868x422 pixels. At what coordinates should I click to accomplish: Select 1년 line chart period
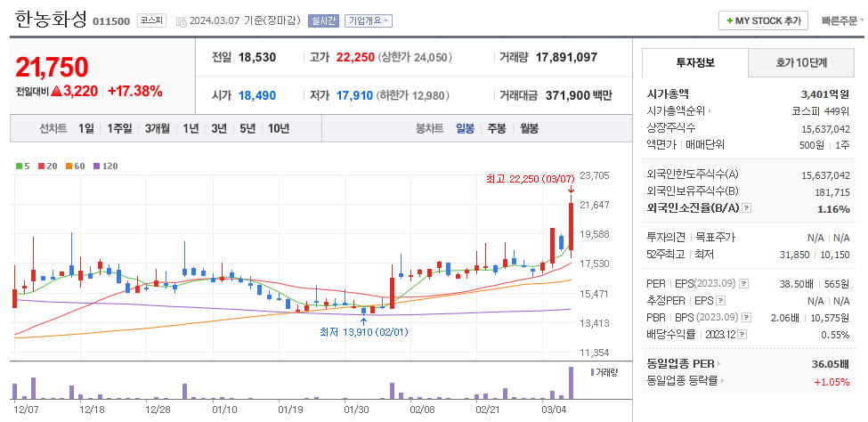191,128
